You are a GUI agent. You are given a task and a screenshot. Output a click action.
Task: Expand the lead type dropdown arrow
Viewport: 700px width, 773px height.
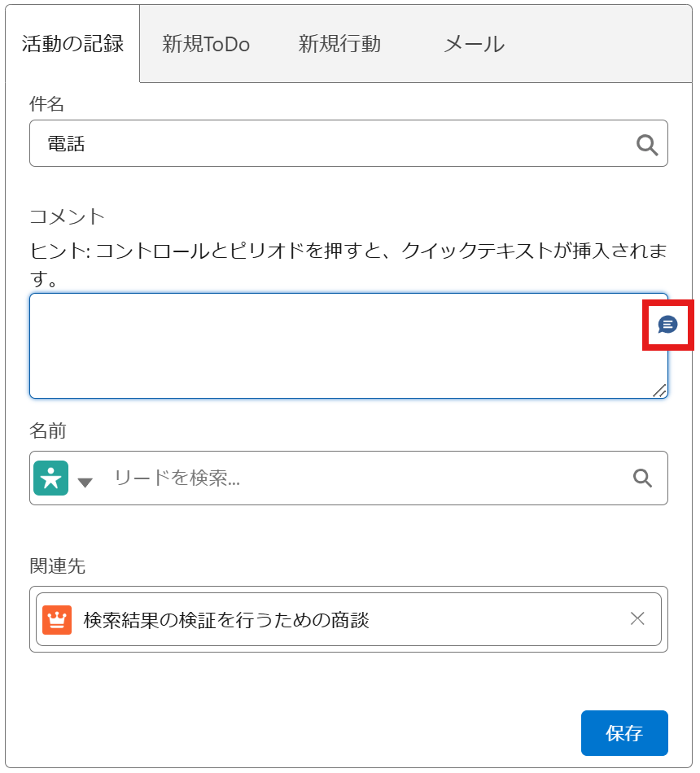coord(85,483)
